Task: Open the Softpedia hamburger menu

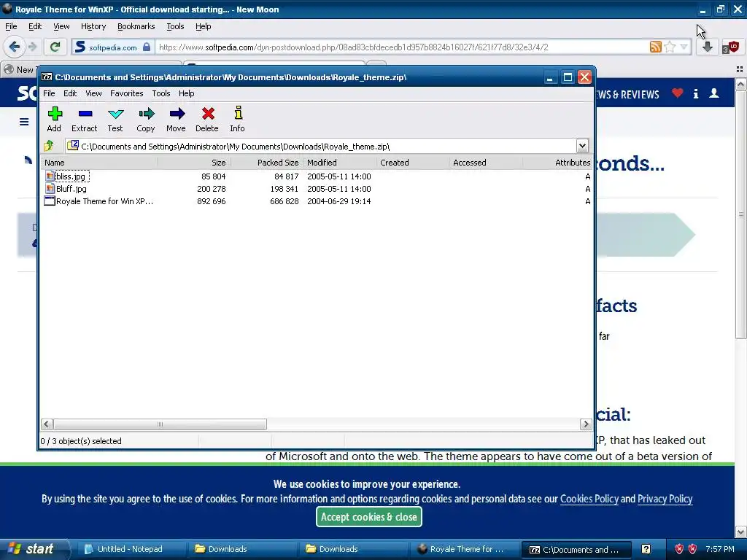Action: (x=24, y=122)
